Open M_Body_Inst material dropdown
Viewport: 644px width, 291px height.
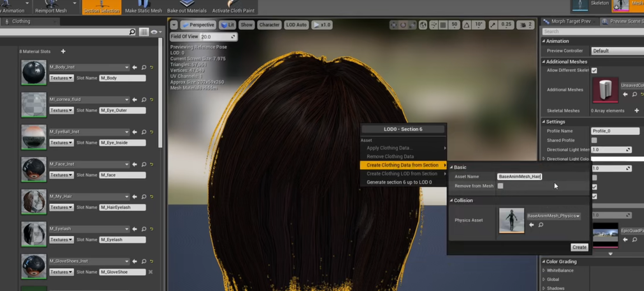click(x=89, y=67)
